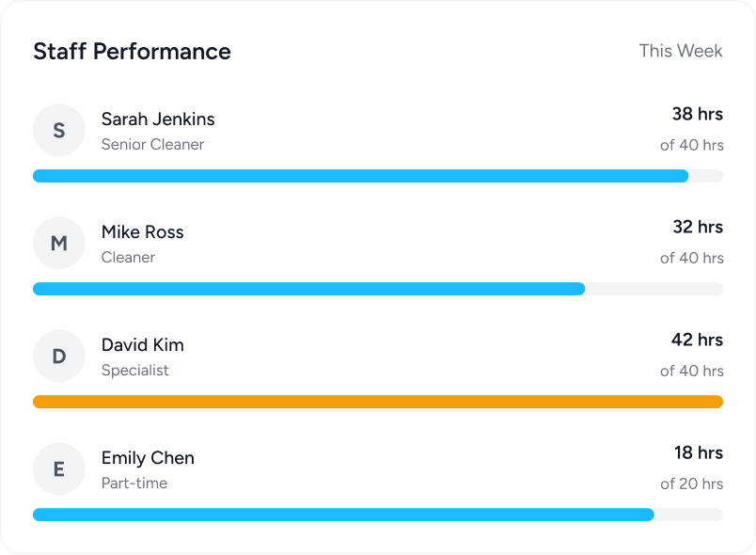Click the Part-time role label
Image resolution: width=756 pixels, height=555 pixels.
(134, 484)
